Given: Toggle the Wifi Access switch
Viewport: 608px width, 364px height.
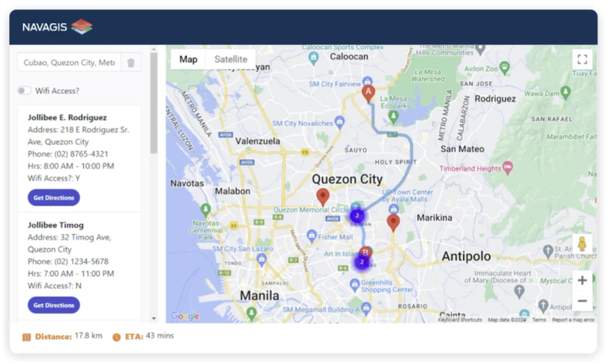Looking at the screenshot, I should pyautogui.click(x=24, y=91).
